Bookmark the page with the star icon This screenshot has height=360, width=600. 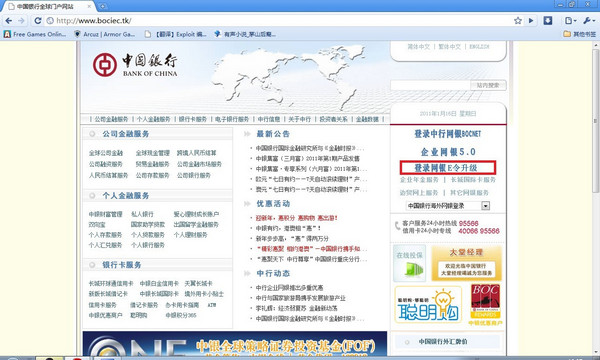coord(518,21)
